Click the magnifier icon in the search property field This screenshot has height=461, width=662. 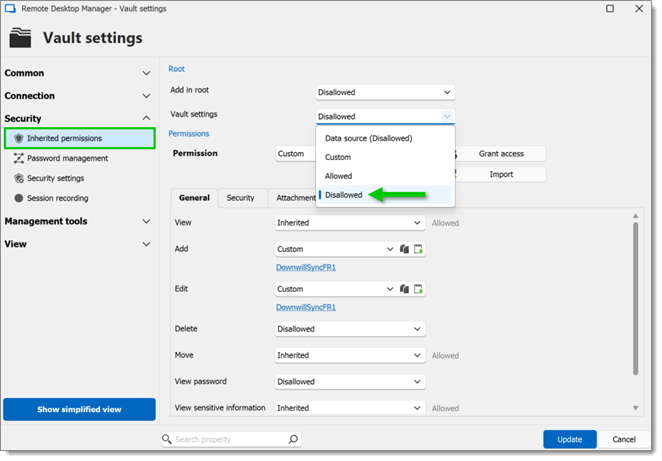[167, 439]
